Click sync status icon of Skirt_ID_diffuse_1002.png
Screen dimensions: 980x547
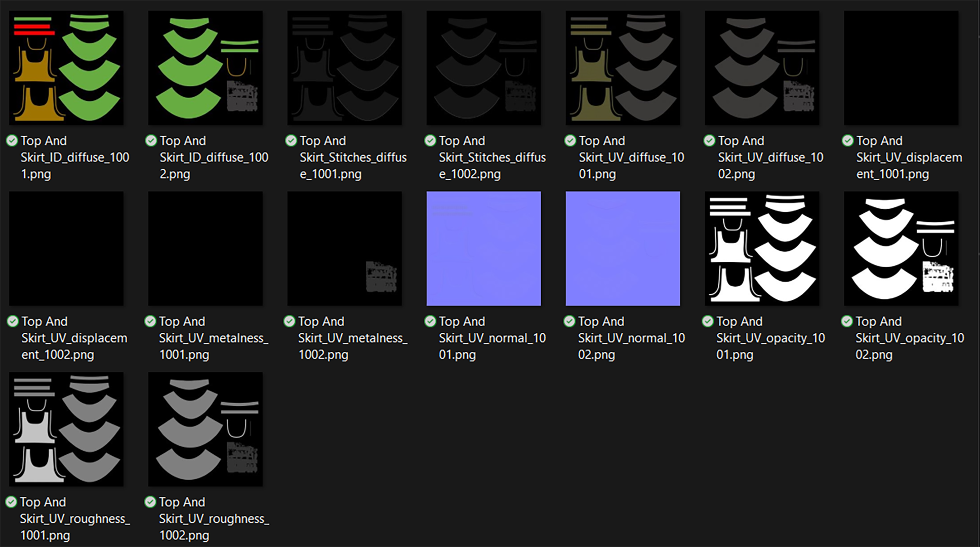pyautogui.click(x=151, y=140)
